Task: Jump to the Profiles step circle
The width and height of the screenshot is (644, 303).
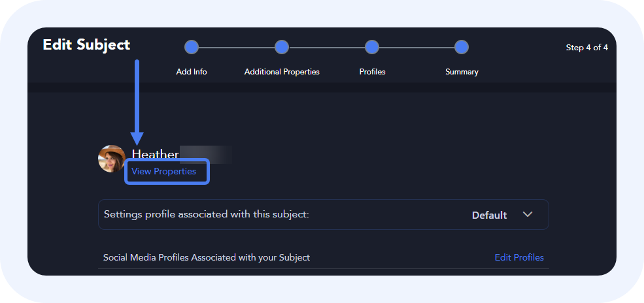Action: point(372,47)
